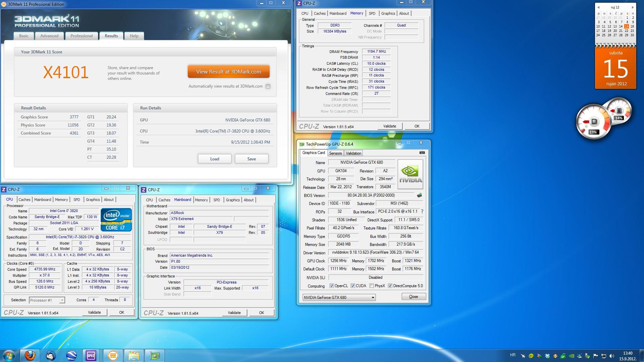The image size is (644, 362).
Task: Click the Physics Score value 11056
Action: [x=73, y=125]
